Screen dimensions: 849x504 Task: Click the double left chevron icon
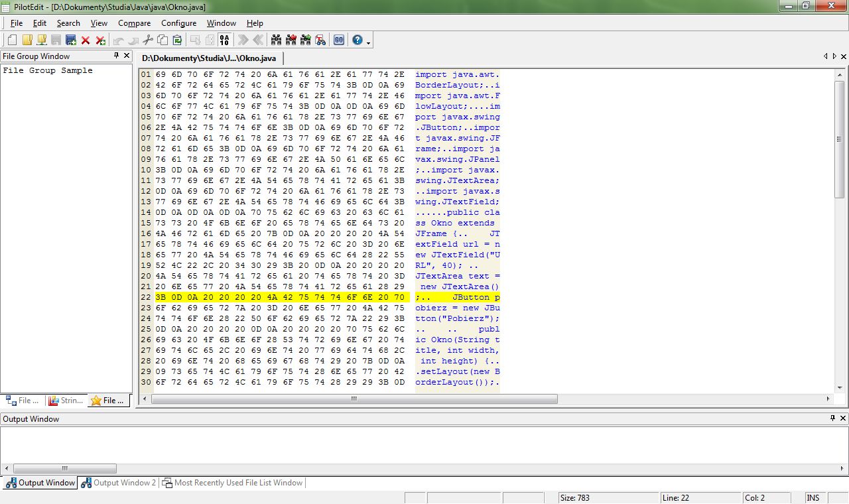click(x=258, y=40)
